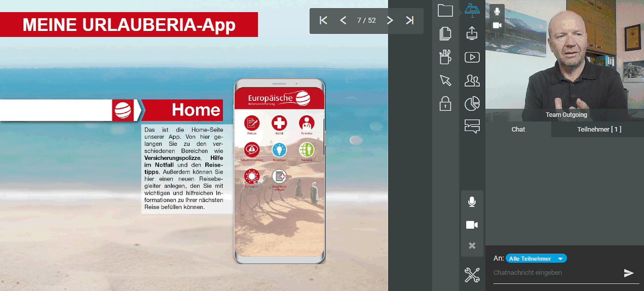Select the presentation mode icon

point(472,10)
